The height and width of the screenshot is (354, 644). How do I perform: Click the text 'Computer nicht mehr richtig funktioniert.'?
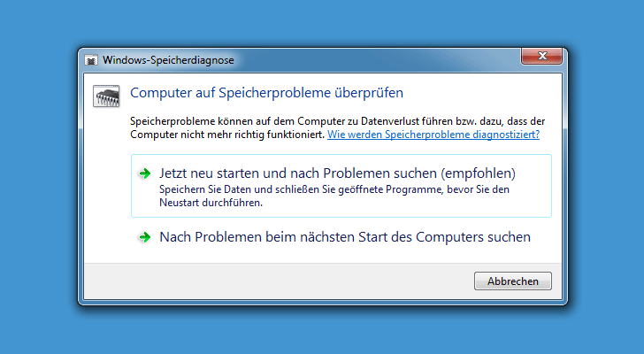point(227,135)
